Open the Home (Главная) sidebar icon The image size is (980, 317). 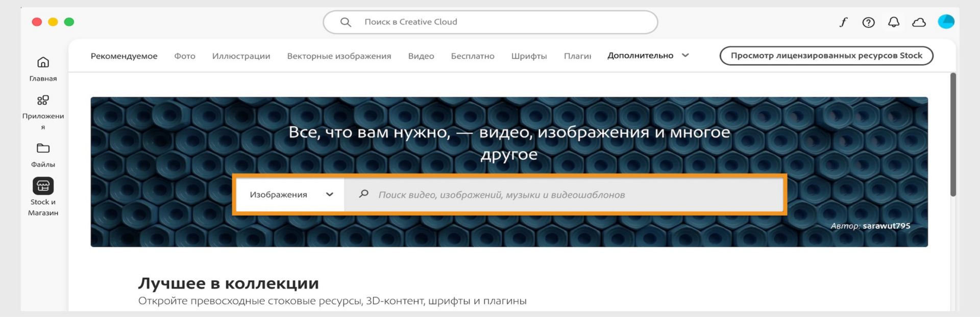[43, 62]
